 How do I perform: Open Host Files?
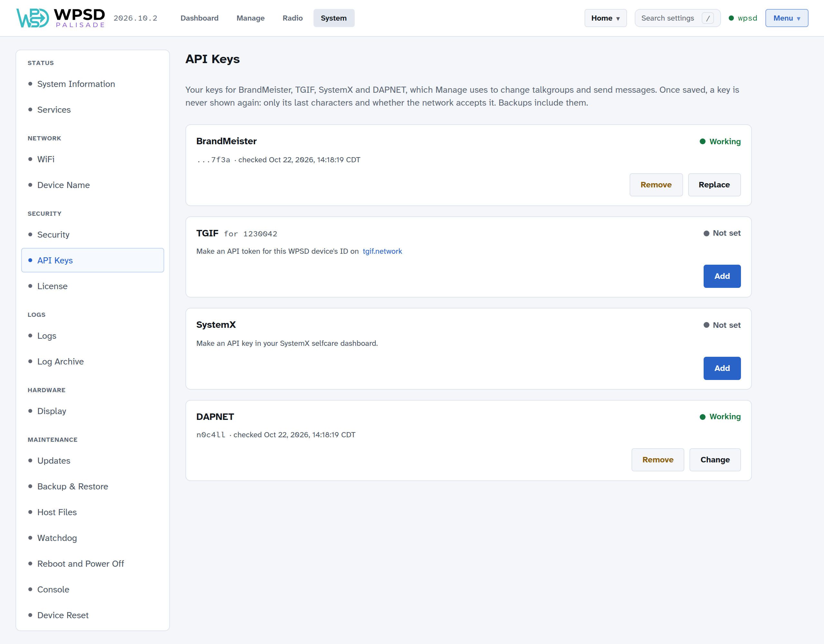click(92, 512)
